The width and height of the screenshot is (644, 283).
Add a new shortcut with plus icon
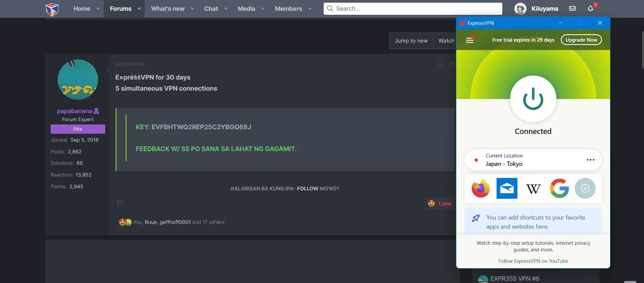[585, 188]
